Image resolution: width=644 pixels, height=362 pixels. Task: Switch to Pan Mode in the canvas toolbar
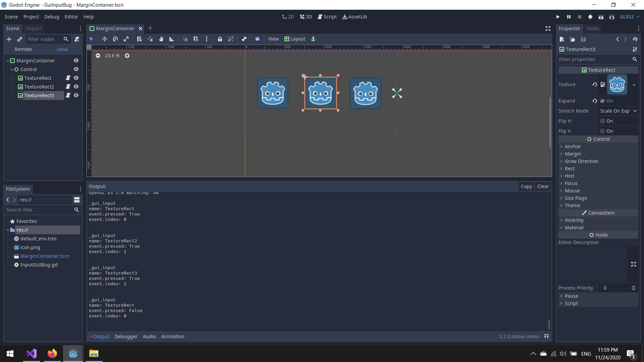point(161,39)
